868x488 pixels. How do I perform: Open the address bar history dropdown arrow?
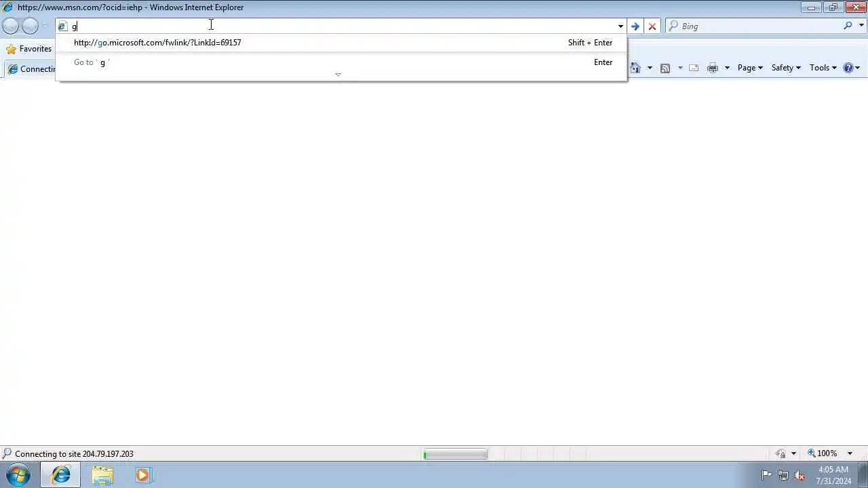coord(620,26)
